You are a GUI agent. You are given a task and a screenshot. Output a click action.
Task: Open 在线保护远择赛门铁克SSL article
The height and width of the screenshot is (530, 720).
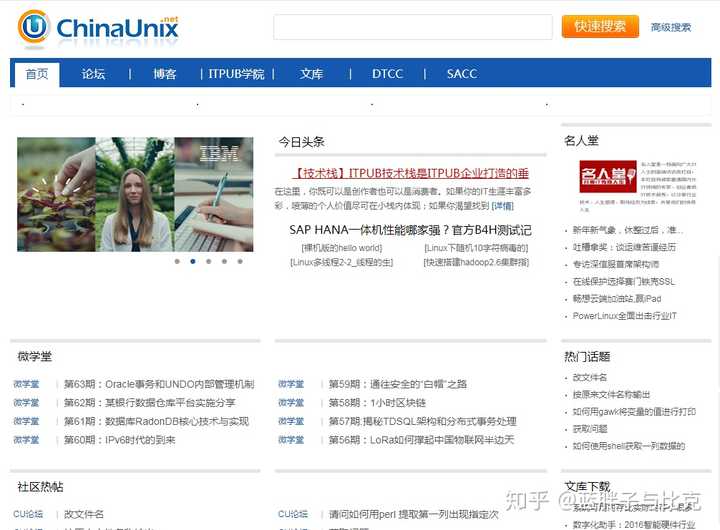coord(624,282)
